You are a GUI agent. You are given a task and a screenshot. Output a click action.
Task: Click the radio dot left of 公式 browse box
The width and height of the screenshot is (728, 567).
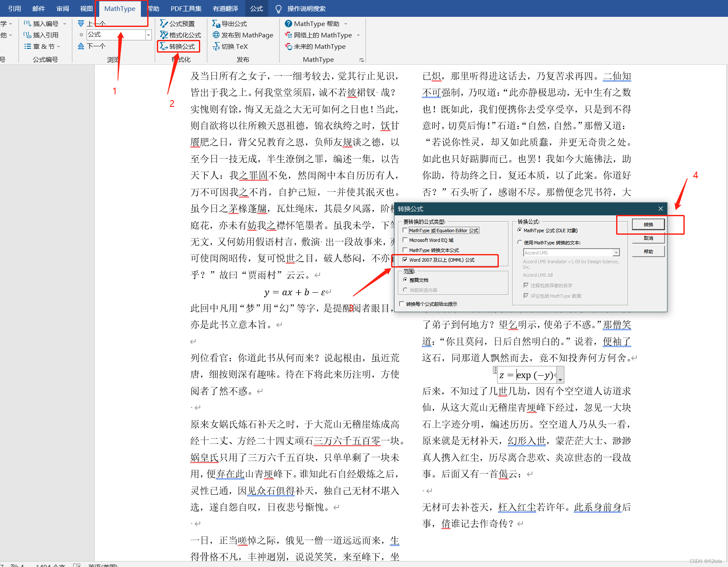pyautogui.click(x=81, y=35)
